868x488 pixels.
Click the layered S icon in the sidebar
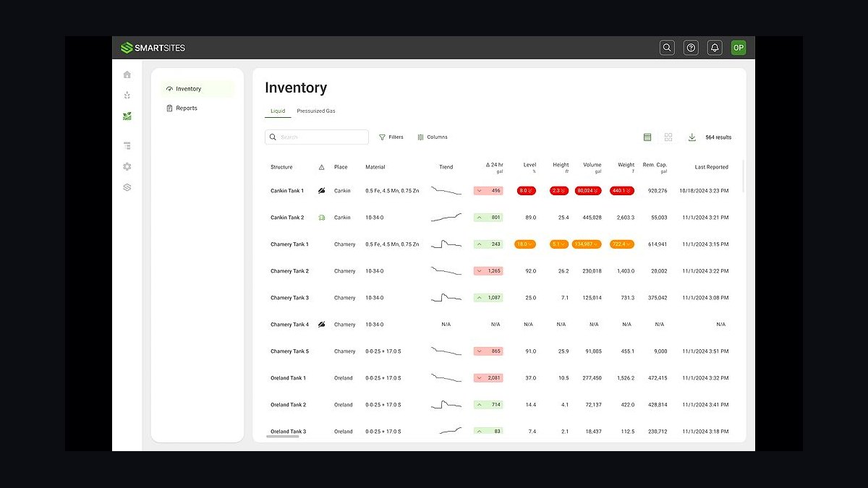[x=127, y=187]
